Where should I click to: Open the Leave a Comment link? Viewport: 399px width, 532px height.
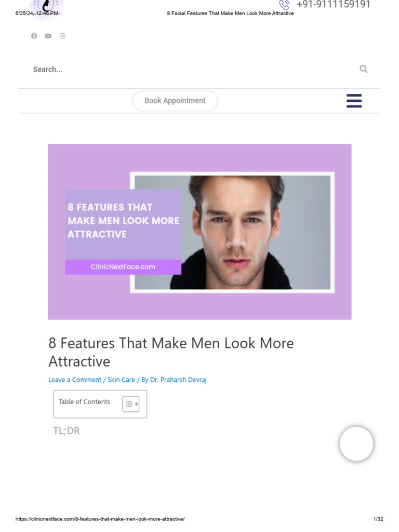(75, 380)
